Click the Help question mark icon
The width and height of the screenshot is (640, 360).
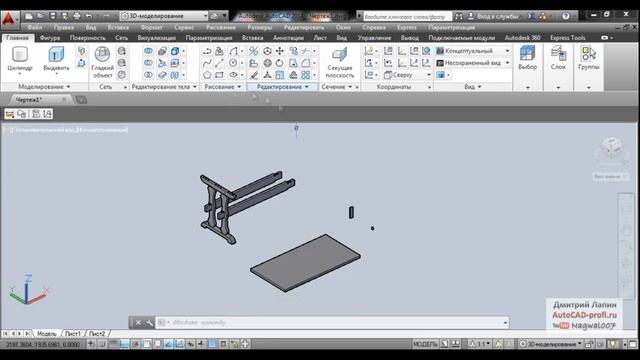point(565,16)
